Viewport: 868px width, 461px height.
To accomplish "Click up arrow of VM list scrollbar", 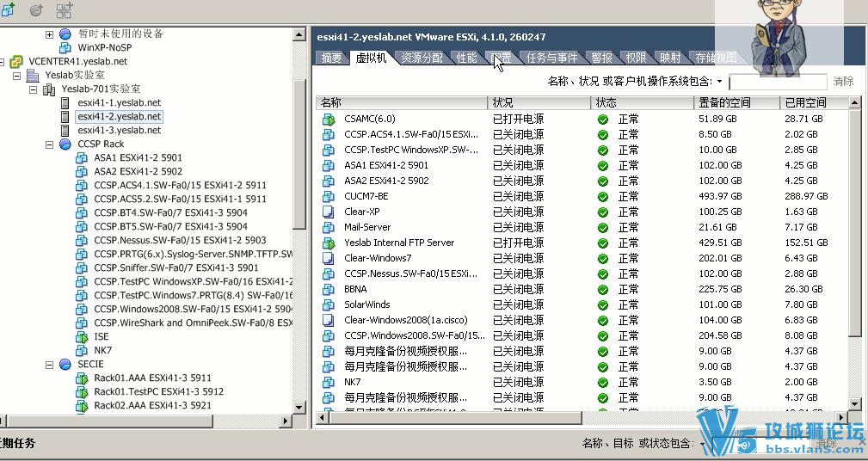I will [854, 102].
